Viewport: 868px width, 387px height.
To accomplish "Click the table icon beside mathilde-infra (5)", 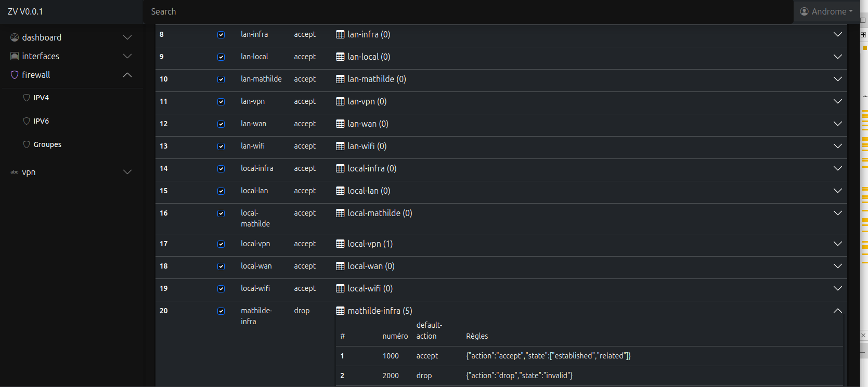I will (x=340, y=311).
